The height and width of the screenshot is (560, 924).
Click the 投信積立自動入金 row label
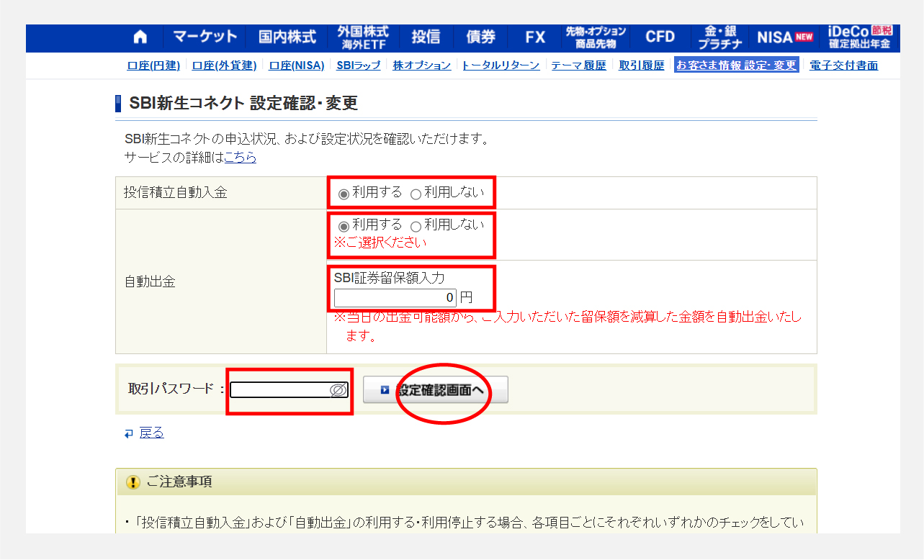pyautogui.click(x=175, y=193)
